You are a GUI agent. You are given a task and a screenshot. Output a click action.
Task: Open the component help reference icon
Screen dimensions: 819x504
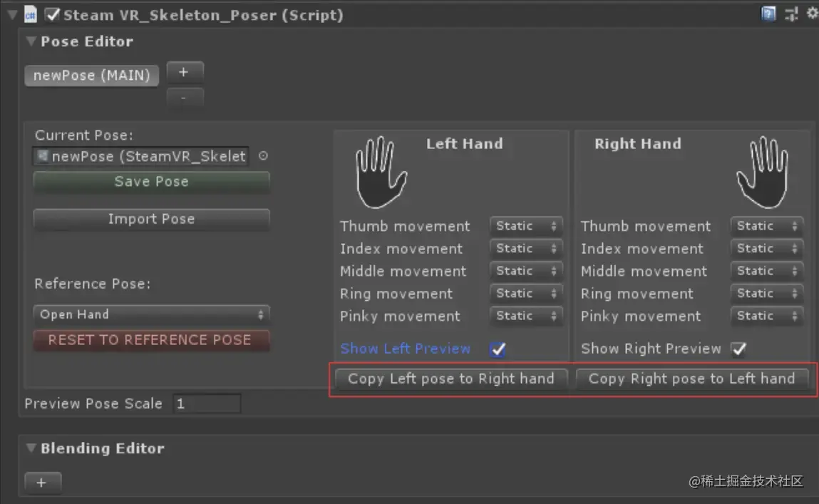[x=768, y=14]
